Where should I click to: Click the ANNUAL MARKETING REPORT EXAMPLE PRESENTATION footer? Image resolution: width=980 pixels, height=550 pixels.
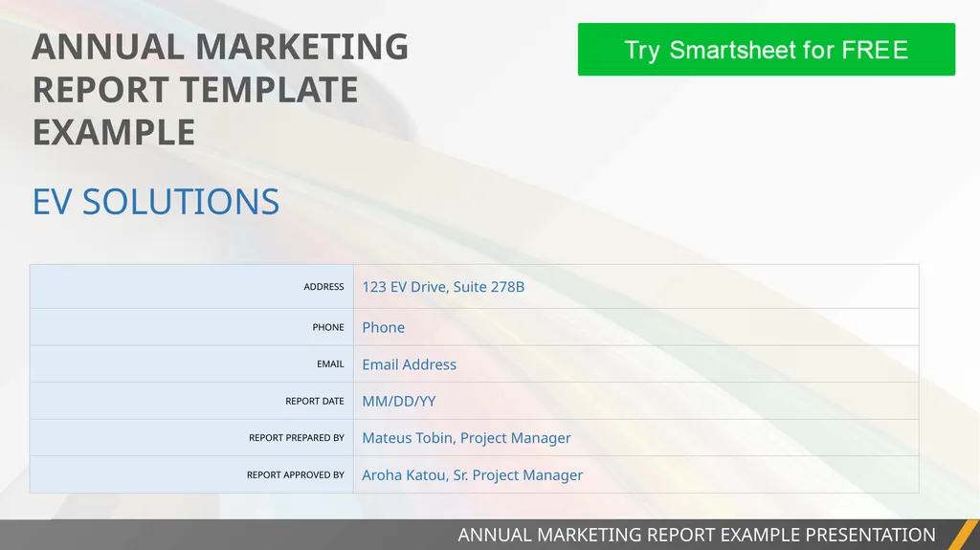pos(697,535)
